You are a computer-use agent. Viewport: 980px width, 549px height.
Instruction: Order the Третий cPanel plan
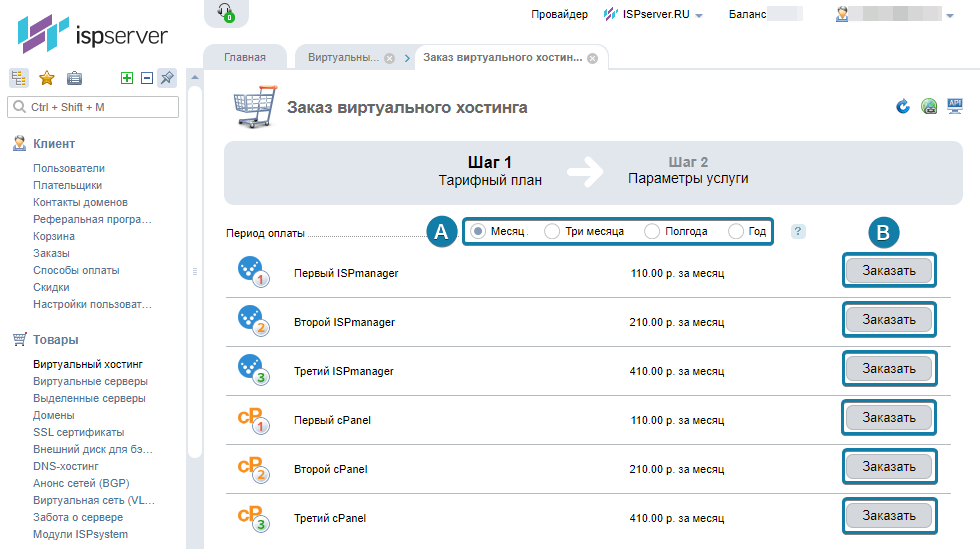coord(889,515)
